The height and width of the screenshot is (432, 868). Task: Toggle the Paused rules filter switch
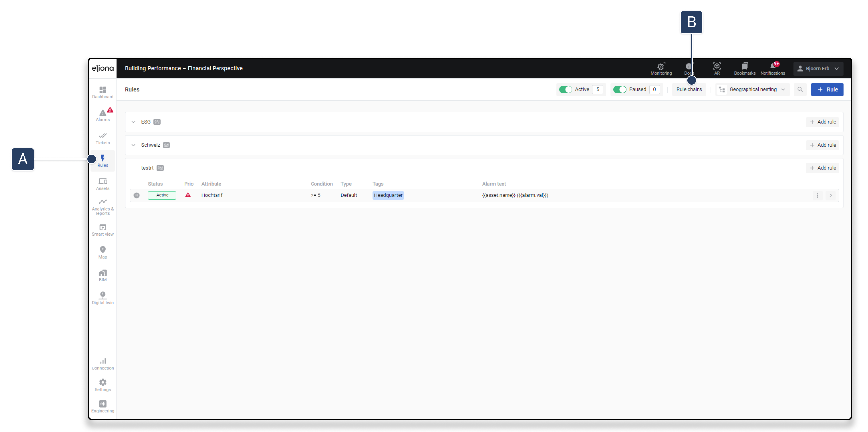tap(619, 89)
